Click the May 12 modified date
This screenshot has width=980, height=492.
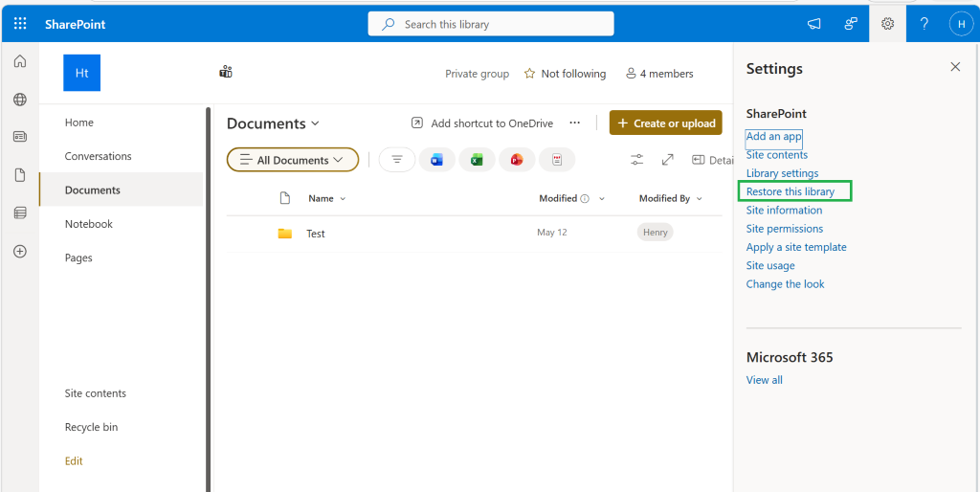[552, 233]
